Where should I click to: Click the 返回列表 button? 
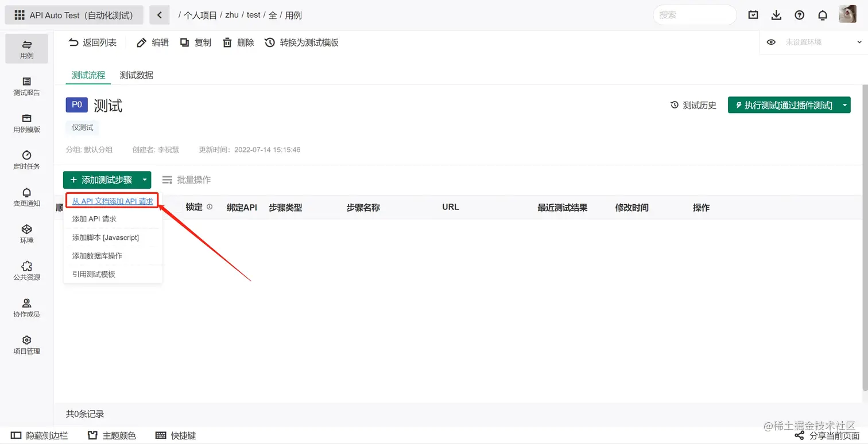click(x=92, y=42)
